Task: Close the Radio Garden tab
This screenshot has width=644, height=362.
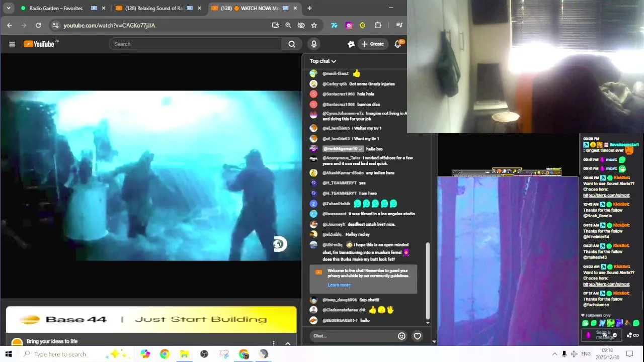Action: click(104, 8)
